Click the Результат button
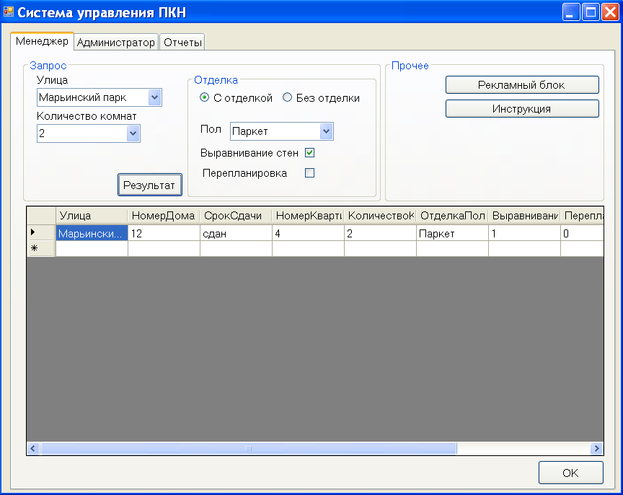623x495 pixels. click(x=150, y=185)
